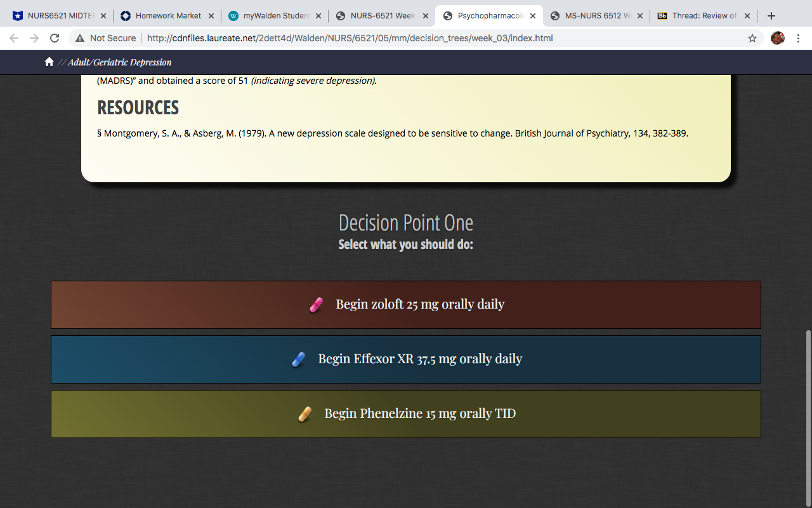The height and width of the screenshot is (508, 812).
Task: Switch to the myWalden Student tab
Action: click(275, 16)
